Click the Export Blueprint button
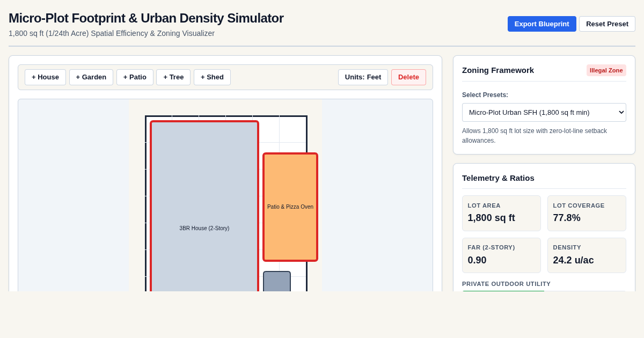Viewport: 644px width, 338px height. 541,24
